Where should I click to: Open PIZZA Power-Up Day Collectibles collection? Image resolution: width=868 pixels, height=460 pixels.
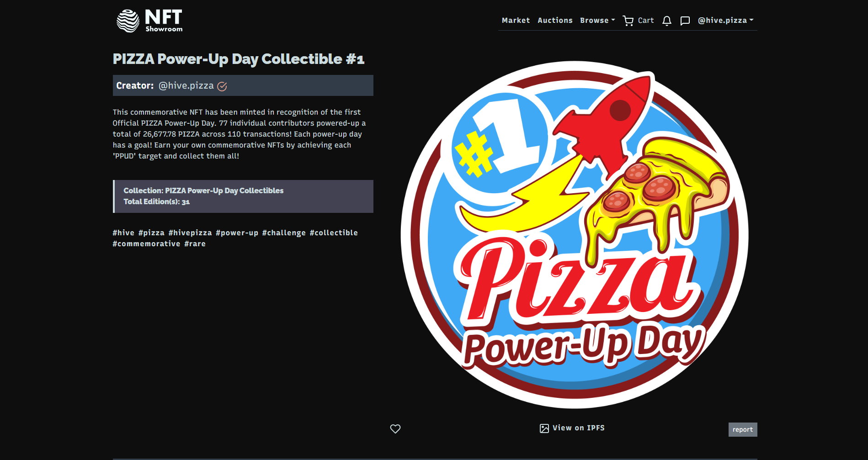224,190
